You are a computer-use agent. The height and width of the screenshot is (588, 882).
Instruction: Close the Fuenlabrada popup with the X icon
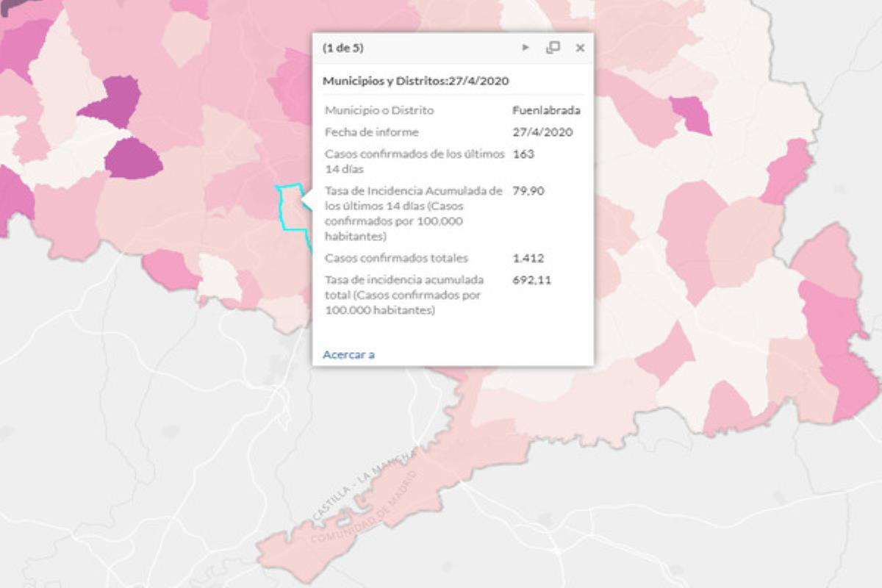580,49
